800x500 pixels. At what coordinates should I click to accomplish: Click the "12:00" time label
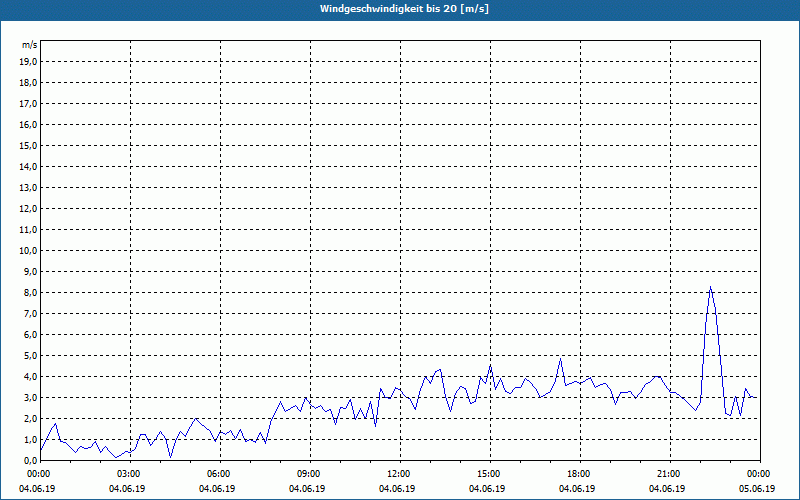[x=400, y=474]
